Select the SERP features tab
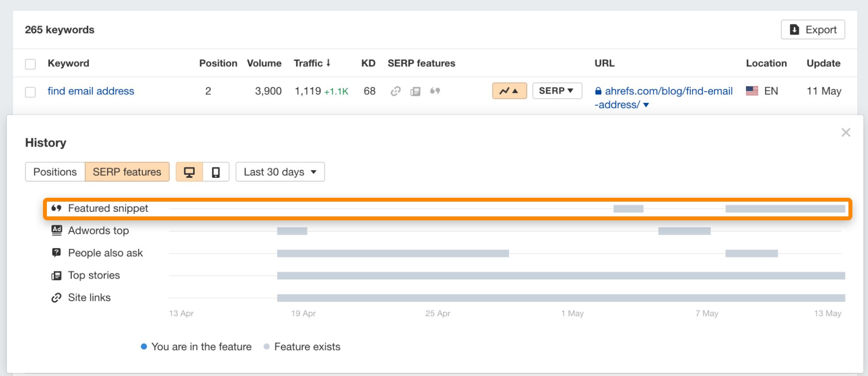 tap(127, 172)
